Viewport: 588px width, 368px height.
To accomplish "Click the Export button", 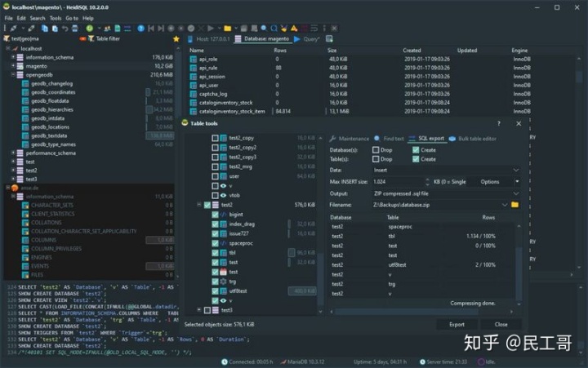I will point(457,325).
